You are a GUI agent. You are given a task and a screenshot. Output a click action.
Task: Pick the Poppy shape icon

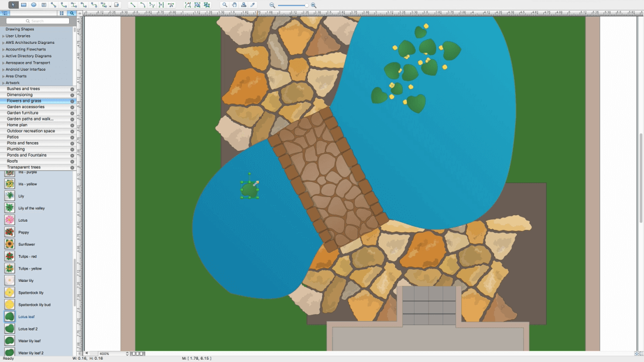tap(9, 232)
